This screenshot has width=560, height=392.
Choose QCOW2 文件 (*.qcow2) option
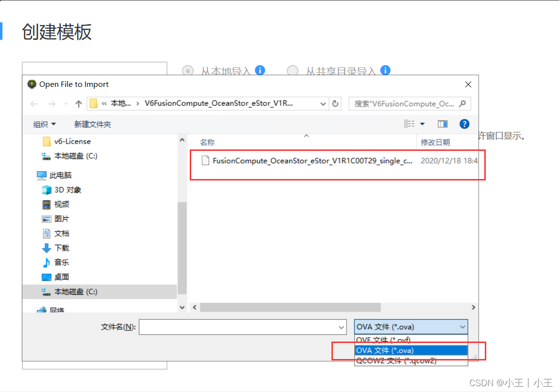click(x=411, y=360)
